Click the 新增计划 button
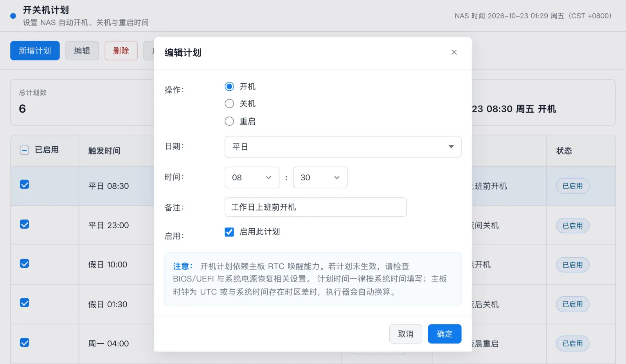The image size is (626, 364). 35,50
